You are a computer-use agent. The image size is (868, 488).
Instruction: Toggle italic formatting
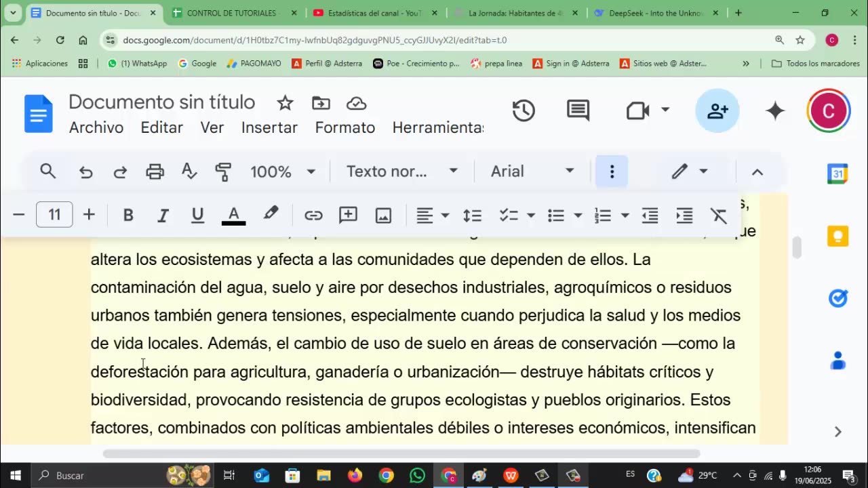tap(163, 216)
